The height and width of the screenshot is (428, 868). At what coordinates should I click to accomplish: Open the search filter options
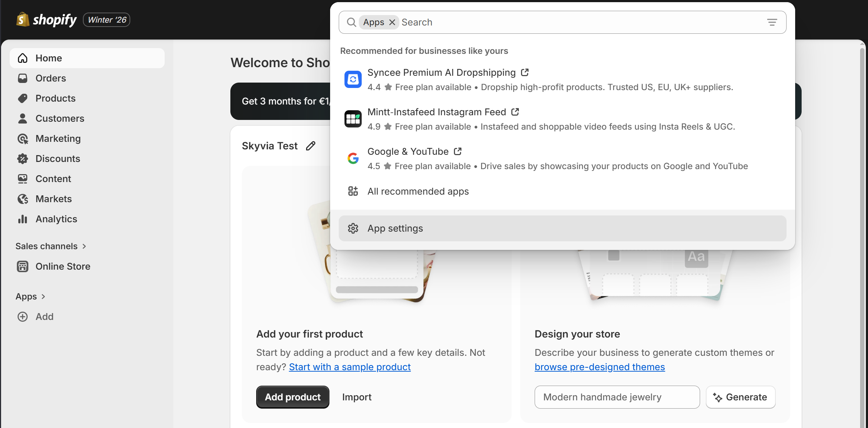(772, 22)
